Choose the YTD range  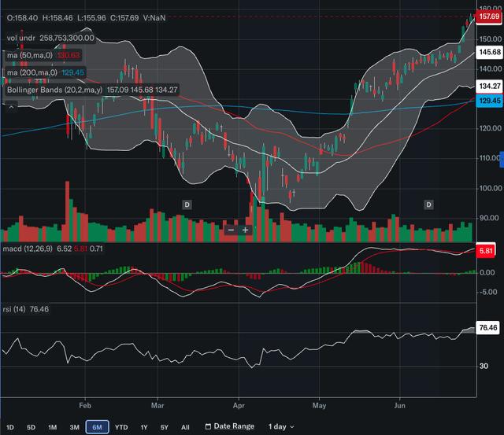121,427
